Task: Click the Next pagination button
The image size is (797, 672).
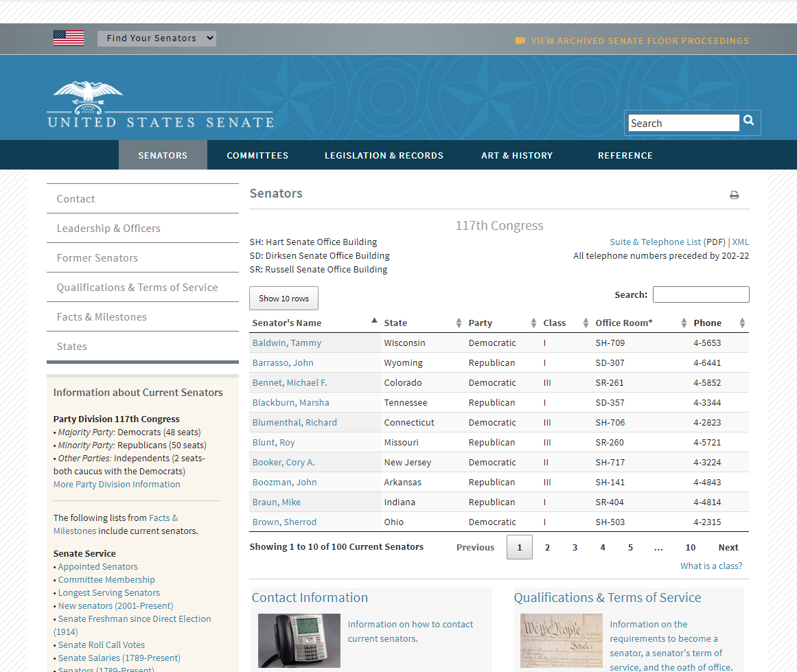Action: click(x=728, y=548)
